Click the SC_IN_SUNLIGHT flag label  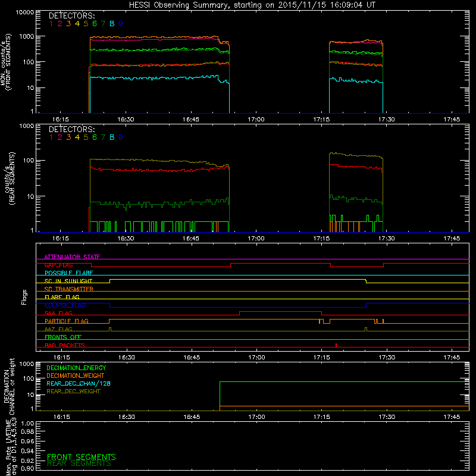(68, 281)
